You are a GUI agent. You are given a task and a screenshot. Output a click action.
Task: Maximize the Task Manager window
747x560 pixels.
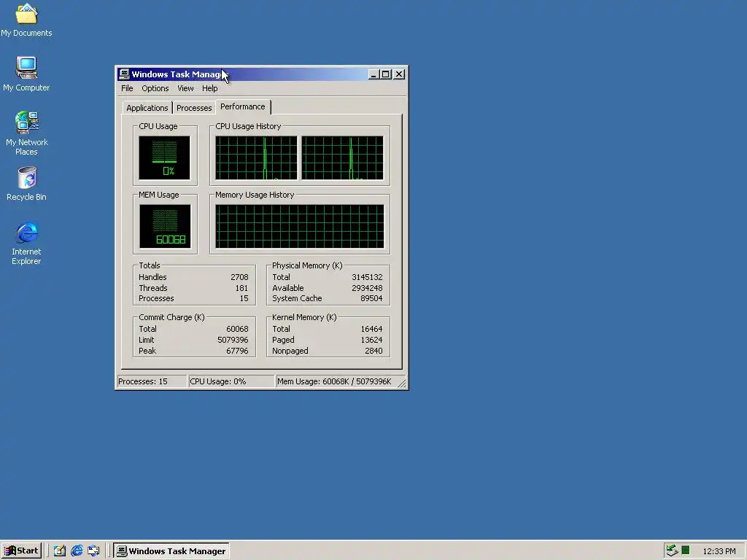[x=386, y=74]
